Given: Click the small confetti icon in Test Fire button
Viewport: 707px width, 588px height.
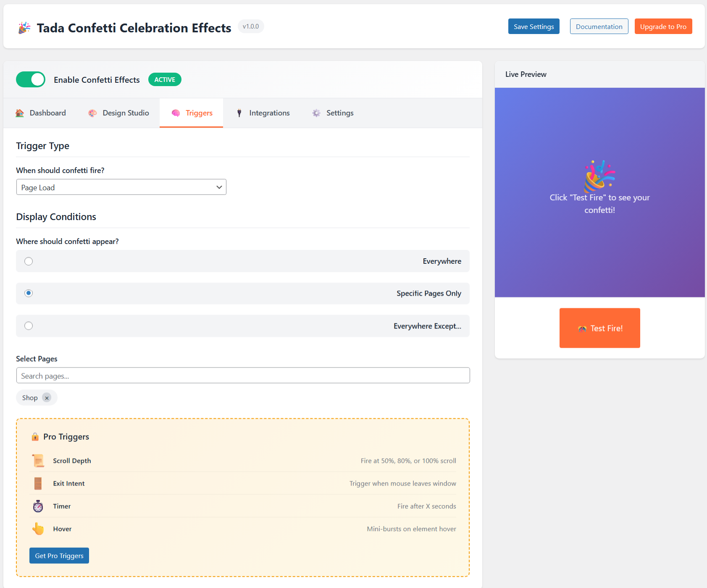Looking at the screenshot, I should (x=582, y=329).
